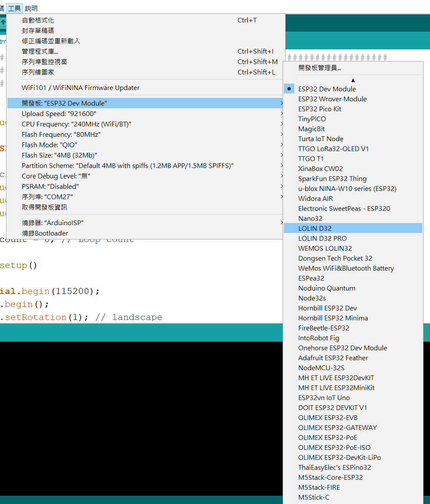Pick WEMOS LOLIN32 board

[353, 249]
